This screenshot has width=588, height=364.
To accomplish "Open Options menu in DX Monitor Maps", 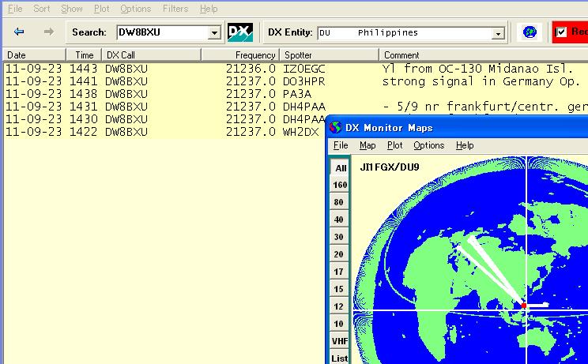I will pyautogui.click(x=428, y=145).
